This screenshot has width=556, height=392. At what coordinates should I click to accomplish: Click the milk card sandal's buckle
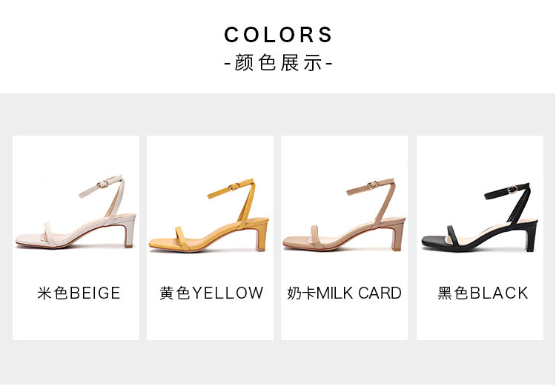pos(373,185)
